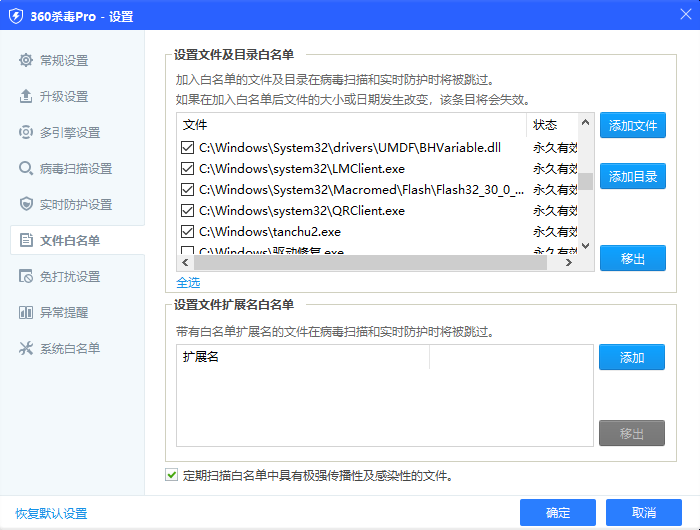Click the engine icon beside 多引擎设置
This screenshot has width=700, height=530.
click(26, 132)
